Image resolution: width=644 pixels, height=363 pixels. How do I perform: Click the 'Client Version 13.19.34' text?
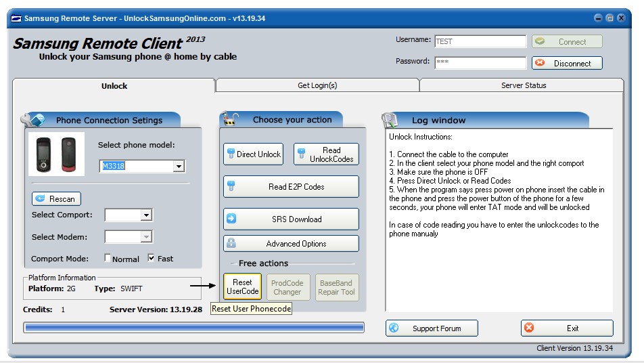coord(574,348)
